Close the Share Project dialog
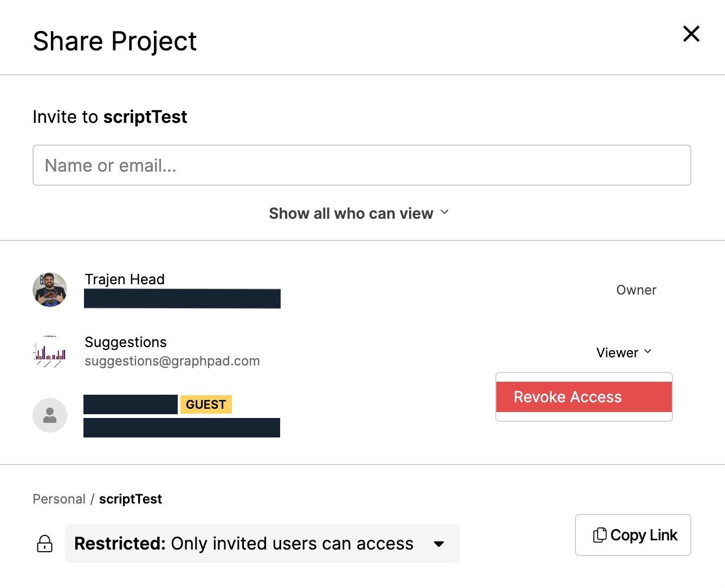The image size is (725, 588). pyautogui.click(x=691, y=34)
